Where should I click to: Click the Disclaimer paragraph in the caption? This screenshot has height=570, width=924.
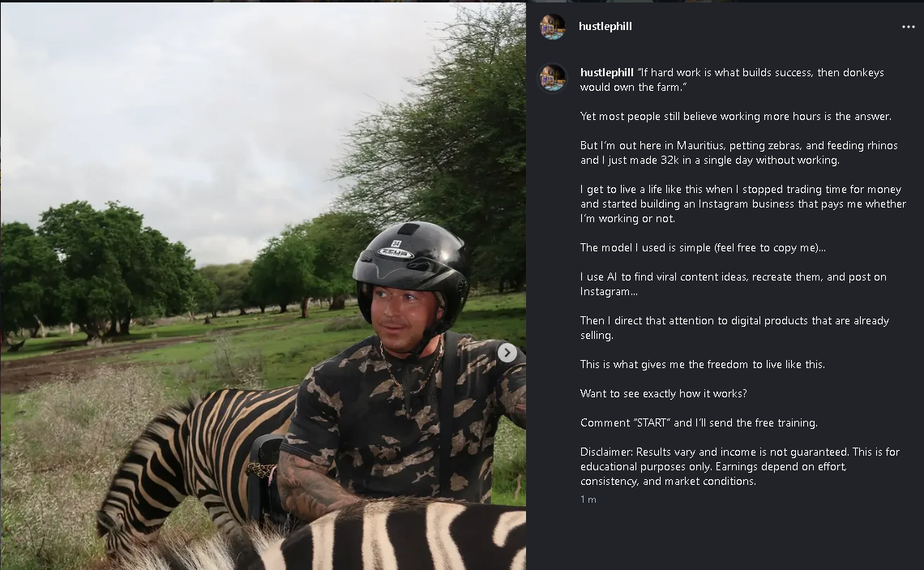[x=739, y=466]
